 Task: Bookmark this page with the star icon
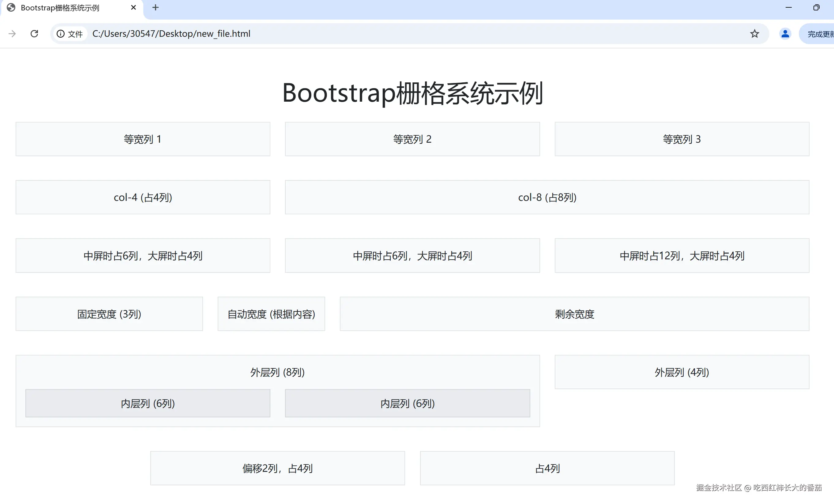[754, 33]
